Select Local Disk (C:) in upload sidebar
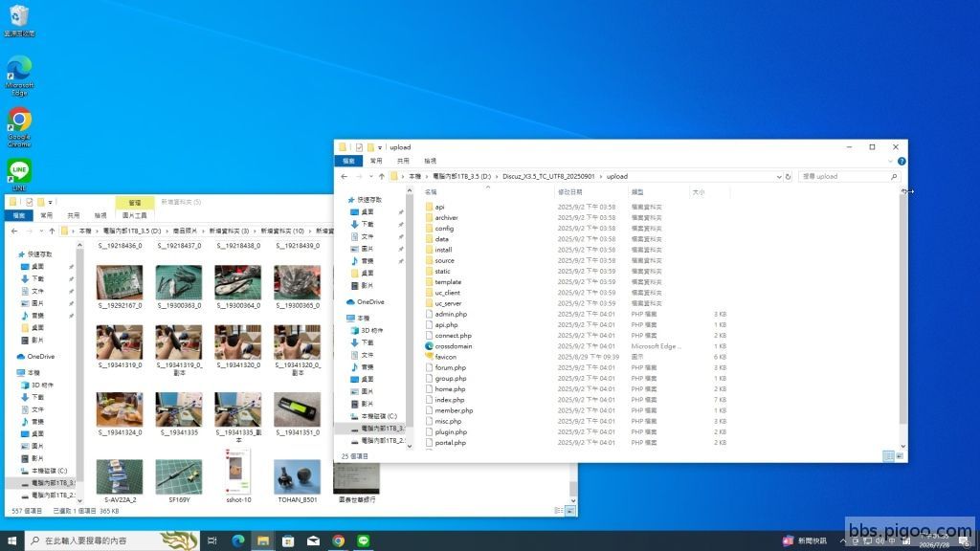The width and height of the screenshot is (980, 551). (x=379, y=416)
